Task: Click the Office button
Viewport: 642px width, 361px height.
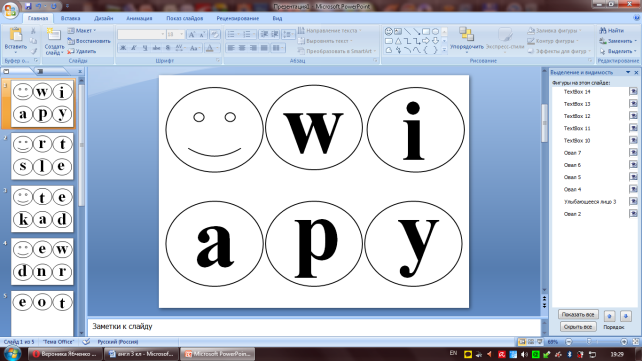Action: [10, 10]
